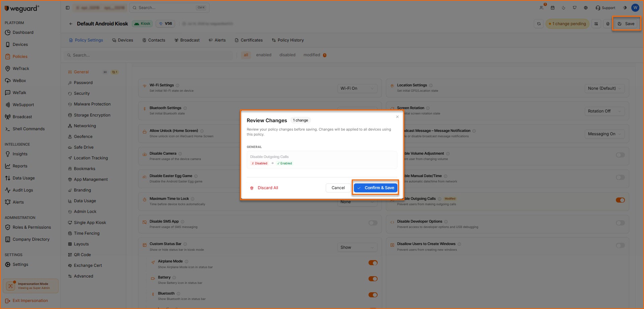The image size is (644, 309).
Task: Toggle Disallow Users to Create Windows switch
Action: [620, 245]
